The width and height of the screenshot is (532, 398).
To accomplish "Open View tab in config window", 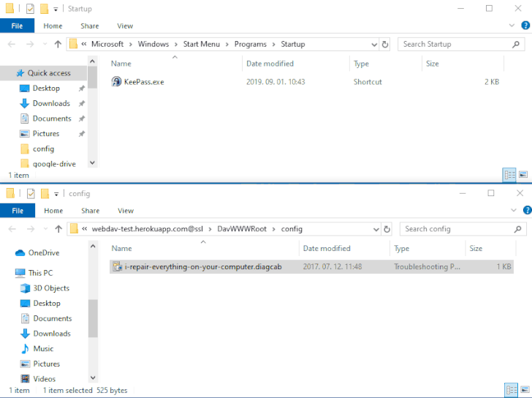I will pos(126,211).
